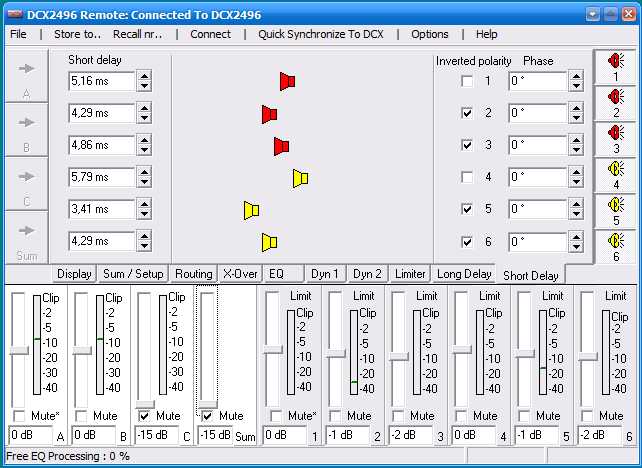Select input A arrow button
Screen dimensions: 642x468
point(27,76)
